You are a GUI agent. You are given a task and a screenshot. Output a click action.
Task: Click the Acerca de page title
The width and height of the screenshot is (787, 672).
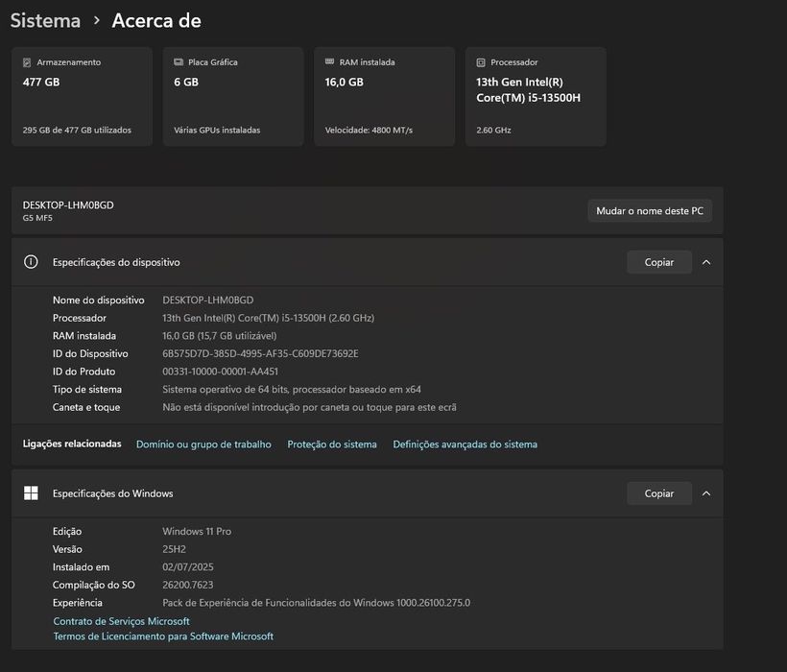tap(156, 20)
